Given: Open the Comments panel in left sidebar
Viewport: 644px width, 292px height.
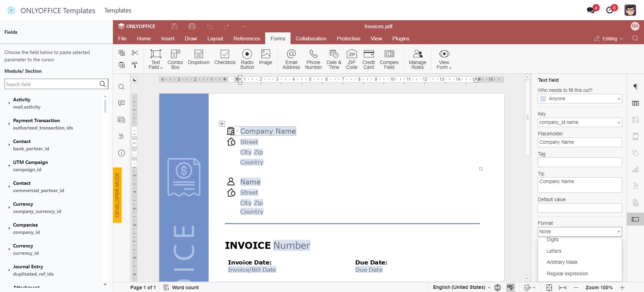Looking at the screenshot, I should click(121, 103).
